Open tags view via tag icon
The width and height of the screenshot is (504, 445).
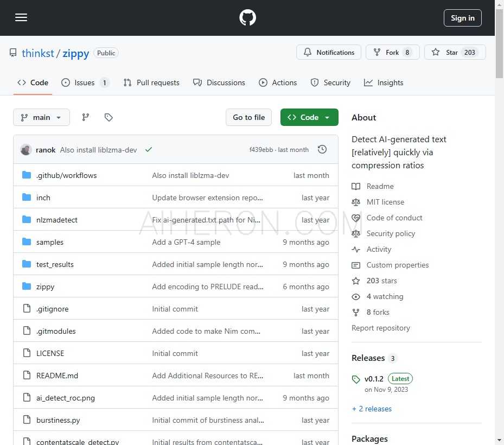coord(109,117)
